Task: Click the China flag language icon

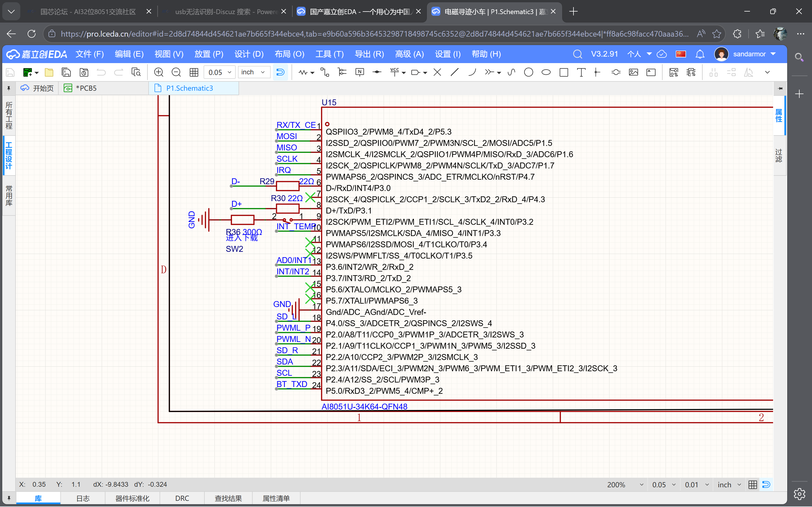Action: (680, 54)
